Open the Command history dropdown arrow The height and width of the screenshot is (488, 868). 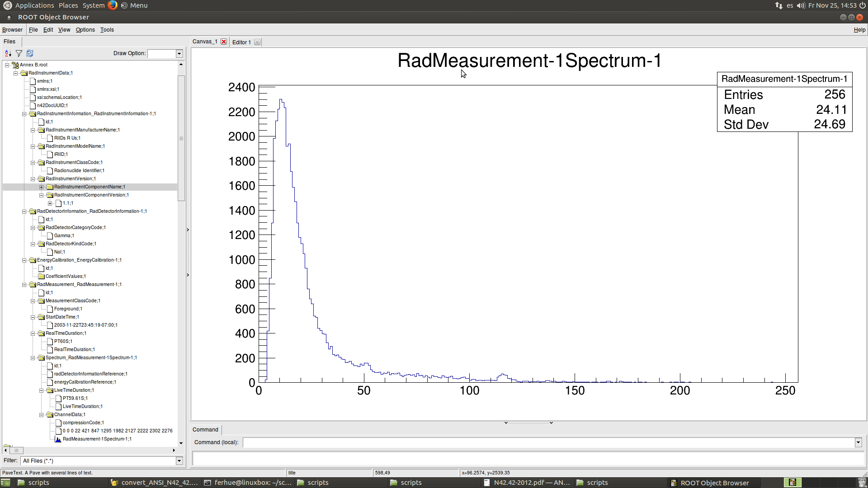tap(858, 443)
